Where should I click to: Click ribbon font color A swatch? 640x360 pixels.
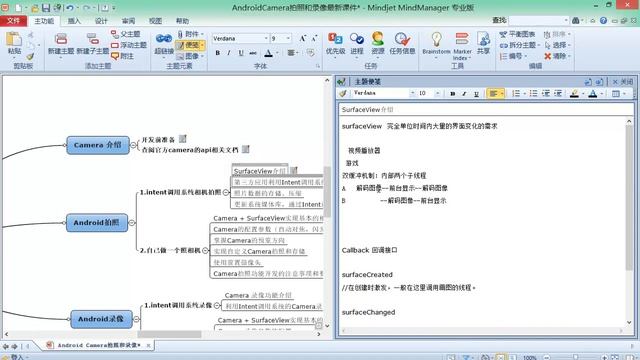[x=268, y=53]
